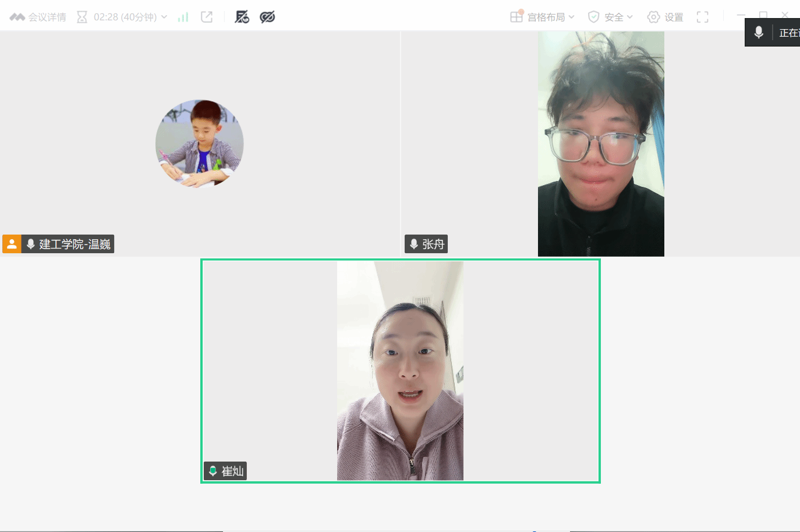Toggle the microphone icon next to 张舟
Viewport: 800px width, 532px height.
(x=414, y=244)
